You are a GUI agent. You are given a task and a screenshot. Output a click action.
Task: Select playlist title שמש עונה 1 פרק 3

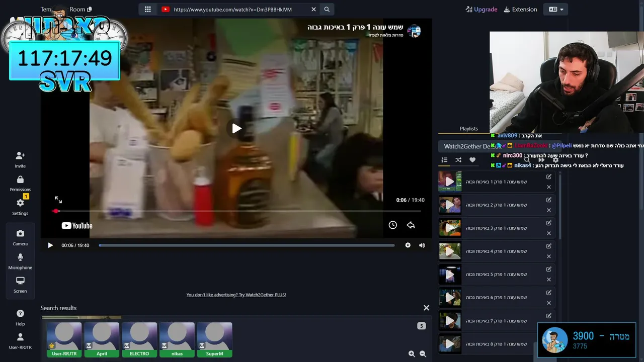tap(496, 228)
